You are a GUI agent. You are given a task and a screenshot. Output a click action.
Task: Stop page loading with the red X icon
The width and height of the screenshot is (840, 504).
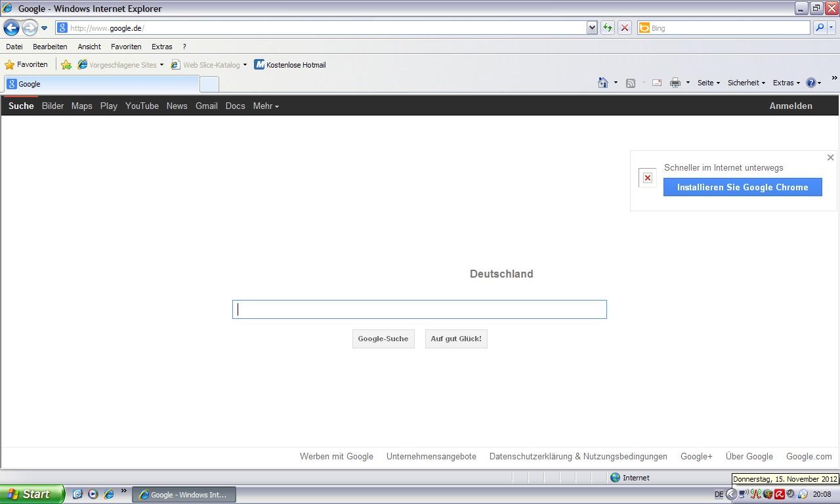click(x=625, y=28)
